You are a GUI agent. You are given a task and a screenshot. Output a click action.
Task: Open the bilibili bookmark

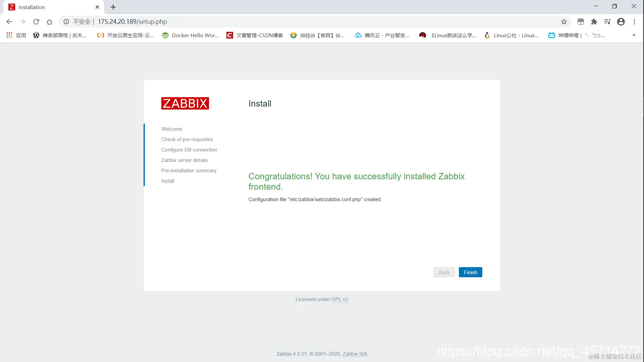point(577,35)
